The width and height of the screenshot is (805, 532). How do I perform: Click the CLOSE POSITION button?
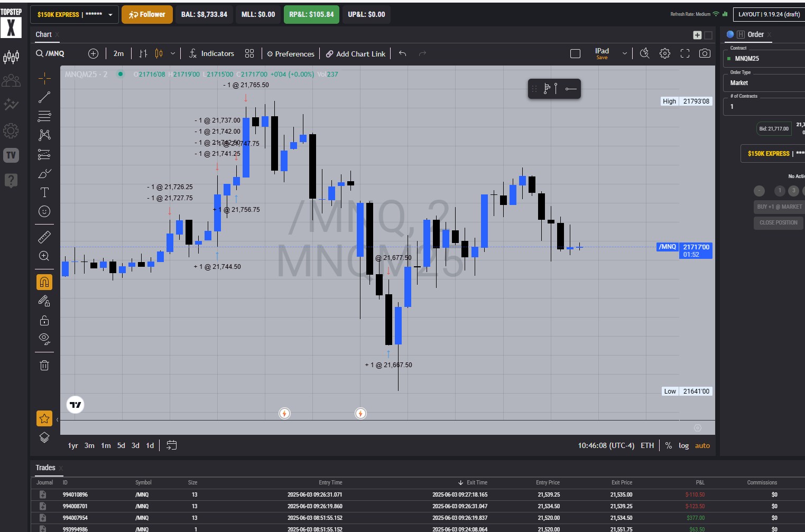coord(778,223)
